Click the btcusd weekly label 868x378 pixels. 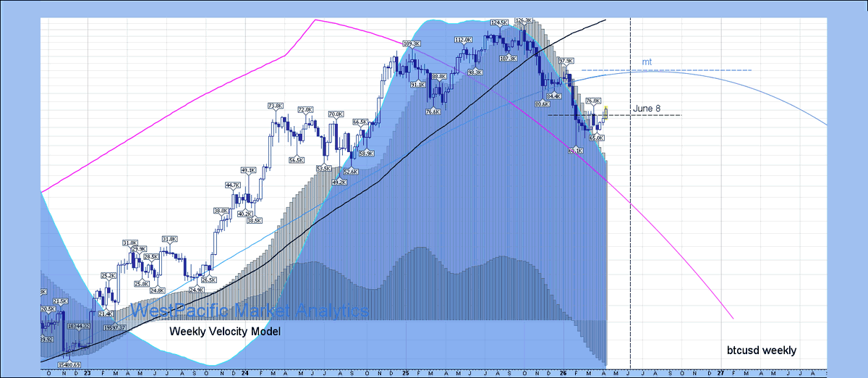click(x=762, y=350)
